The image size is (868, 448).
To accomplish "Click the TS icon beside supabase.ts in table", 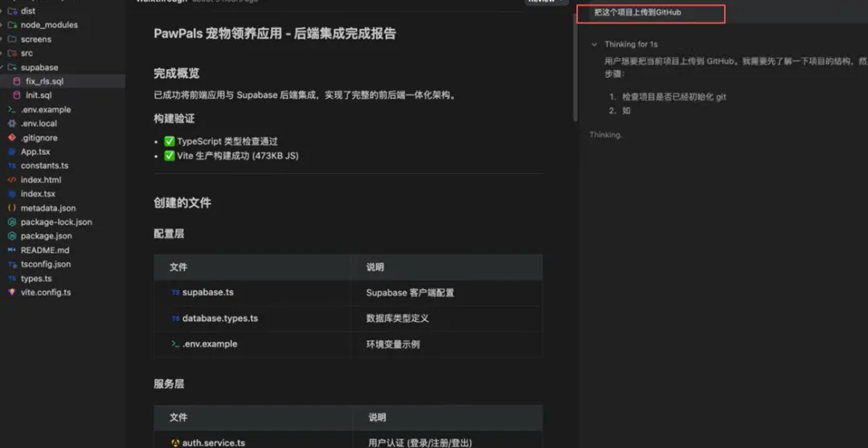I will (175, 292).
